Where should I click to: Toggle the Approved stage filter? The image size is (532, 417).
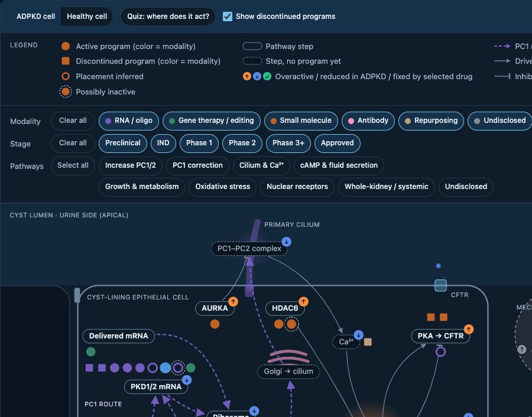pyautogui.click(x=338, y=143)
